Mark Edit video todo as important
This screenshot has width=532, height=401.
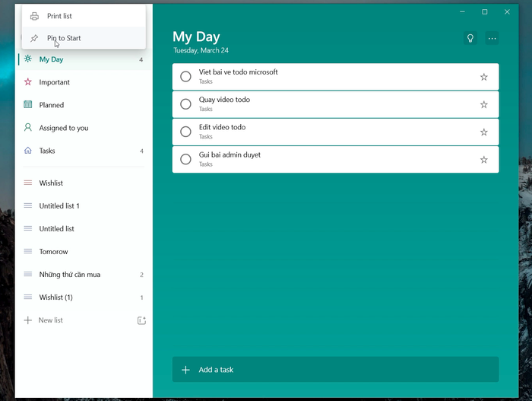(484, 132)
